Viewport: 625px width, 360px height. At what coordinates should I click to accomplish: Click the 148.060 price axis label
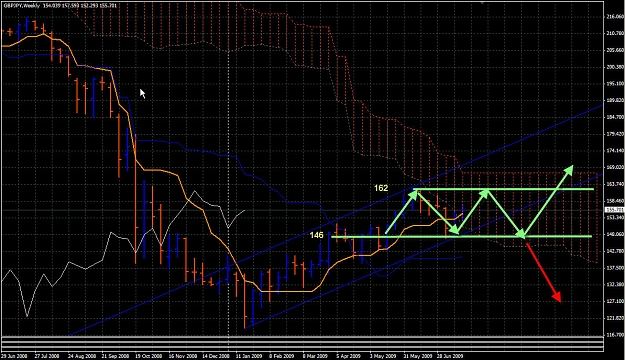point(615,234)
